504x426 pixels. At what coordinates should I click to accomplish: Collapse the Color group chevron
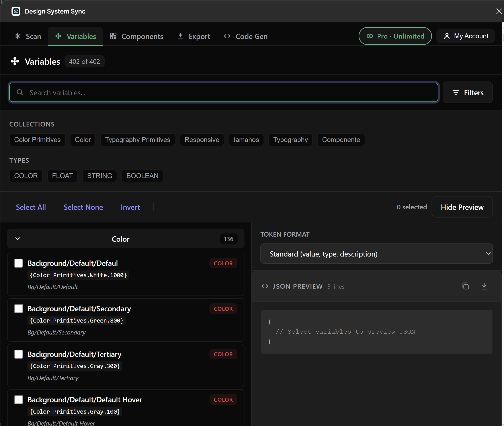pos(18,239)
